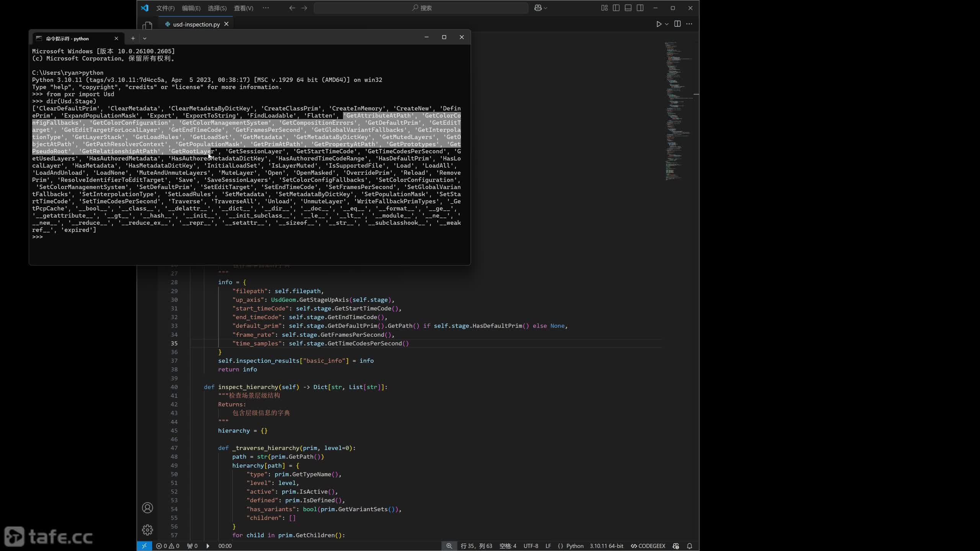Open the 选择(S) menu
This screenshot has height=551, width=980.
coord(217,8)
